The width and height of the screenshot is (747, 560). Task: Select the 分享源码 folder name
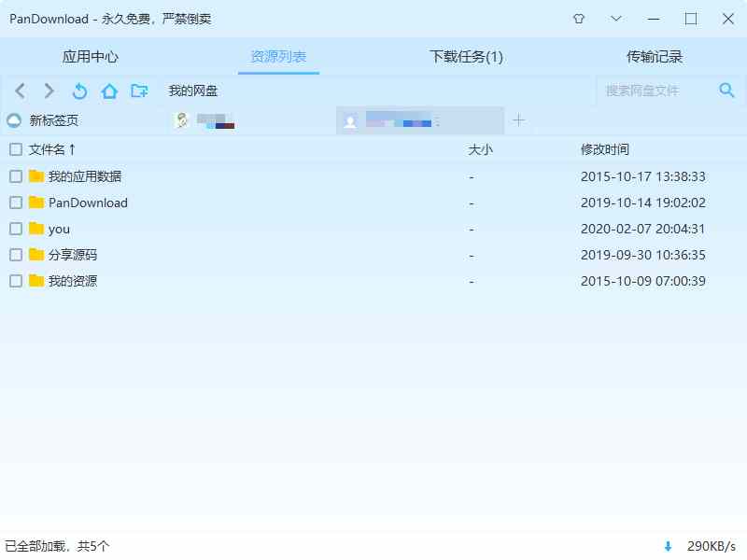point(73,255)
